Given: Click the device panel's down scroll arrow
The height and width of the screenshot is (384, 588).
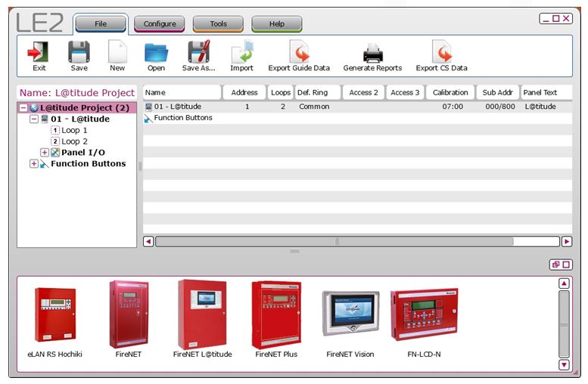Looking at the screenshot, I should pyautogui.click(x=564, y=364).
